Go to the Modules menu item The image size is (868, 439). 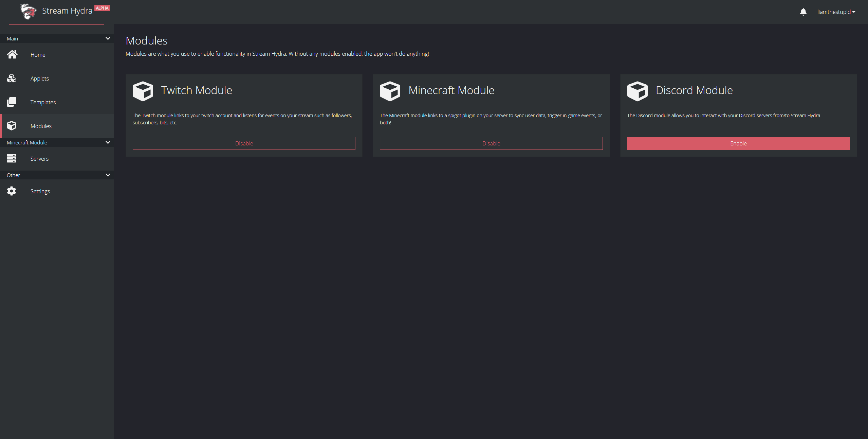41,126
